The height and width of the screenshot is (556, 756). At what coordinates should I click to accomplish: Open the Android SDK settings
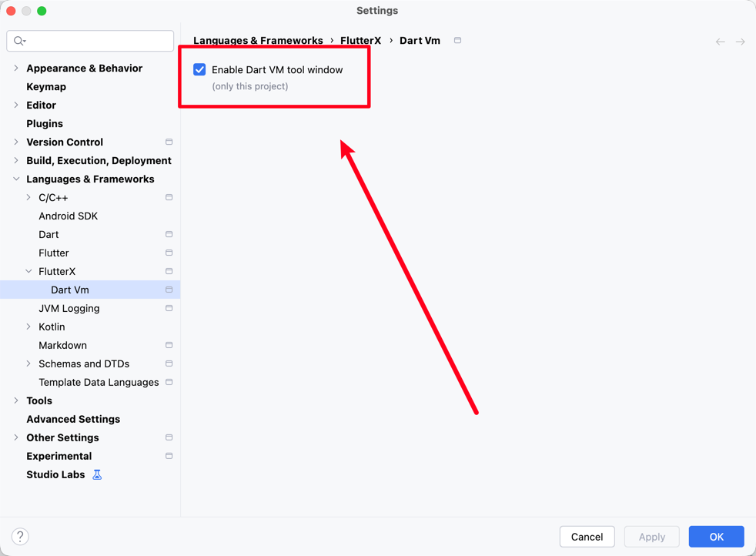click(x=68, y=216)
